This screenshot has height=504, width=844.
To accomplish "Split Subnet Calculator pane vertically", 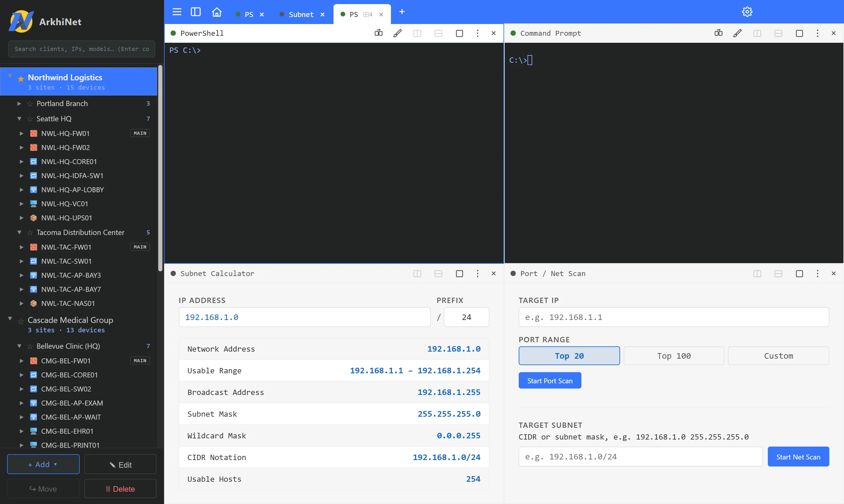I will pyautogui.click(x=417, y=273).
